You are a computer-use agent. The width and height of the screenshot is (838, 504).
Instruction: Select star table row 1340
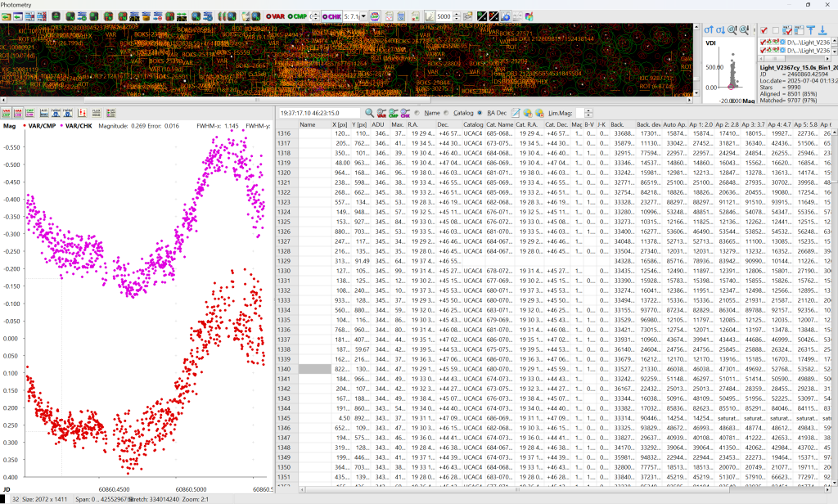tap(553, 369)
